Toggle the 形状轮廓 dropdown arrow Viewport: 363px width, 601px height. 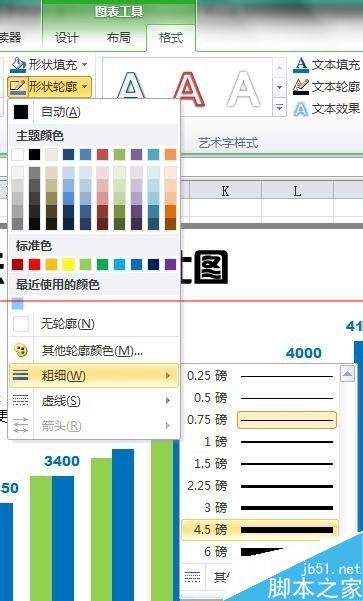coord(85,87)
